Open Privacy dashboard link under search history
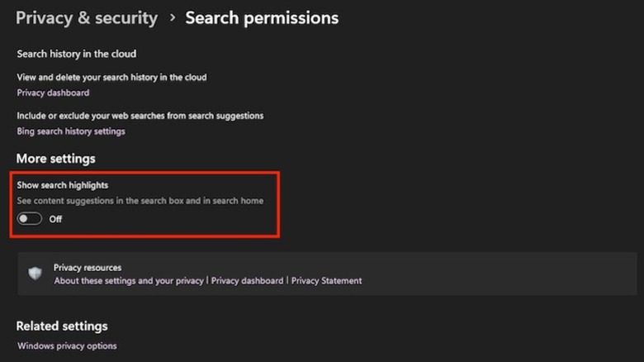644x362 pixels. (x=53, y=93)
